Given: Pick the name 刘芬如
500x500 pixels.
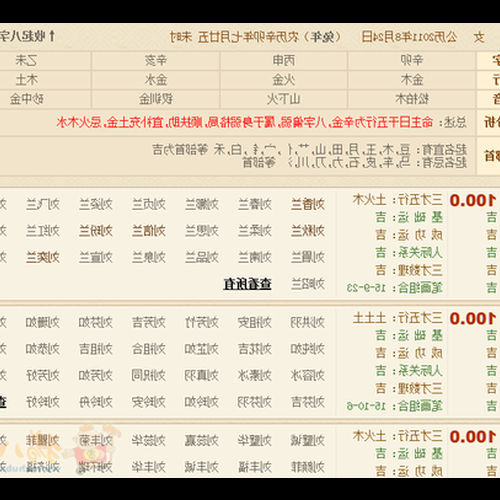Looking at the screenshot, I should (96, 322).
